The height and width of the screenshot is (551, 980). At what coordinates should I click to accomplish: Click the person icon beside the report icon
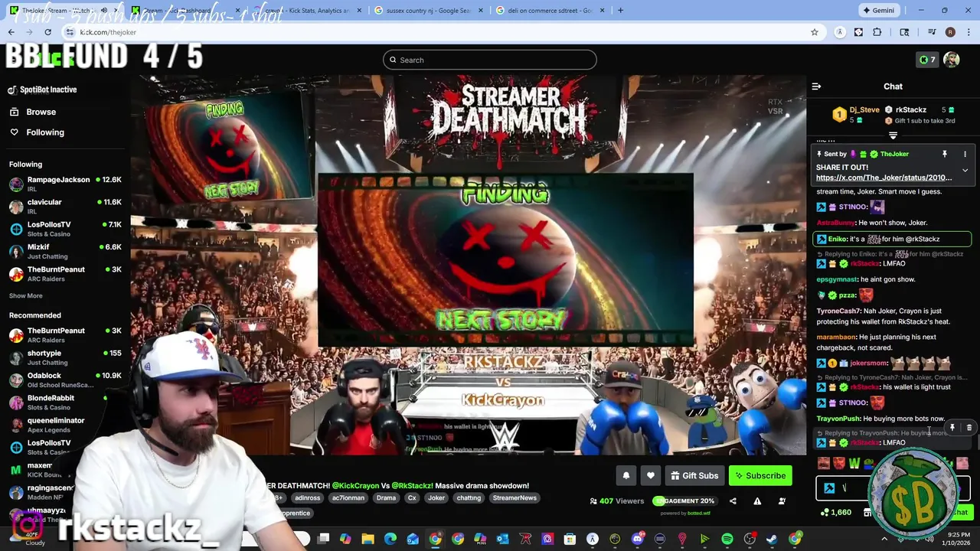pos(782,501)
